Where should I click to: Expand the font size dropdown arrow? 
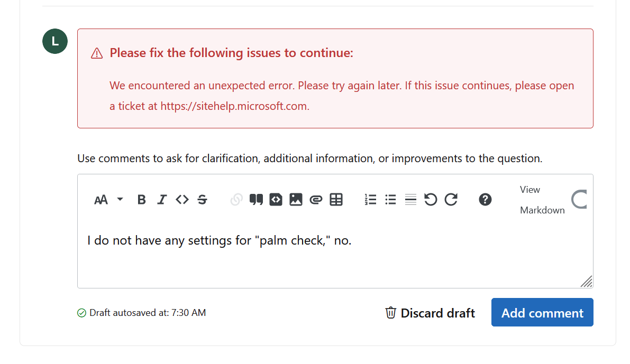point(120,199)
